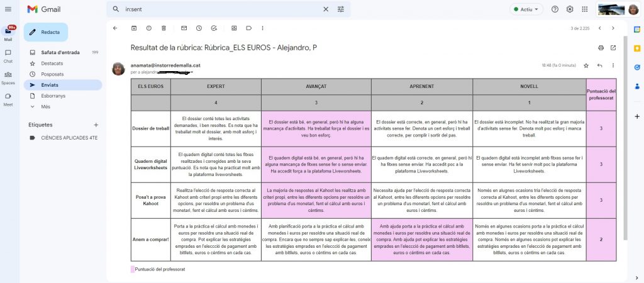Star this email message
Viewport: 644px width, 283px height.
pyautogui.click(x=586, y=65)
